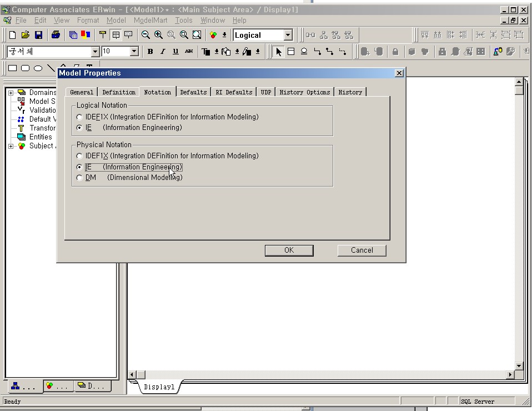Select the Identifying relationship tool

pyautogui.click(x=317, y=52)
